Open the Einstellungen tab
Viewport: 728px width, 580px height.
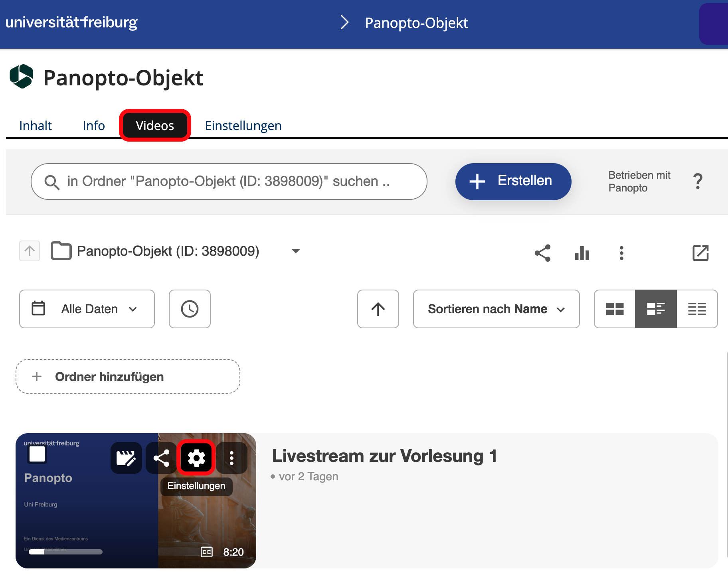243,126
